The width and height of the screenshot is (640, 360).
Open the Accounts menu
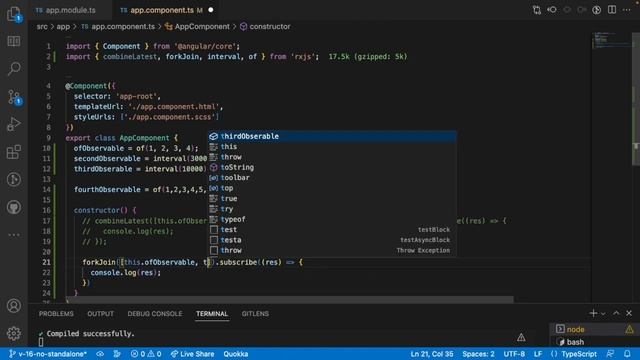tap(14, 306)
